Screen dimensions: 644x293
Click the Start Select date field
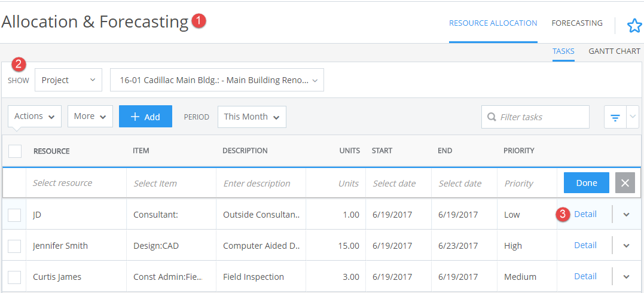point(398,183)
